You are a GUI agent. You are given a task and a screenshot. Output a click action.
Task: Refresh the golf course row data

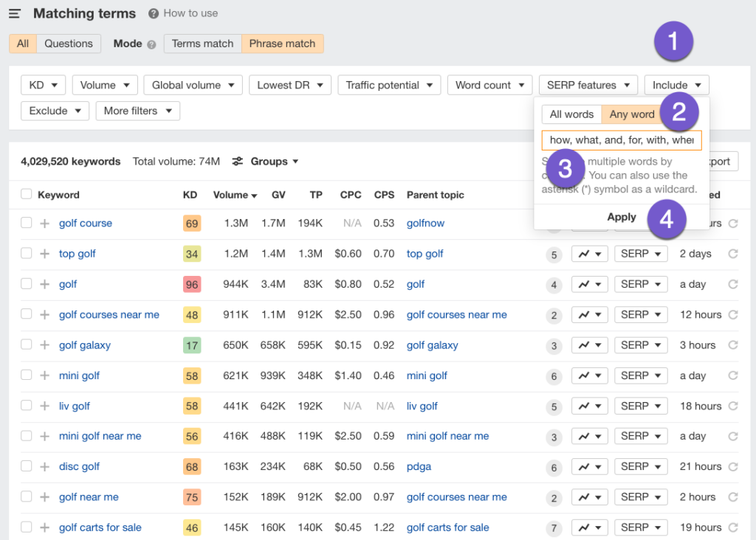[733, 224]
